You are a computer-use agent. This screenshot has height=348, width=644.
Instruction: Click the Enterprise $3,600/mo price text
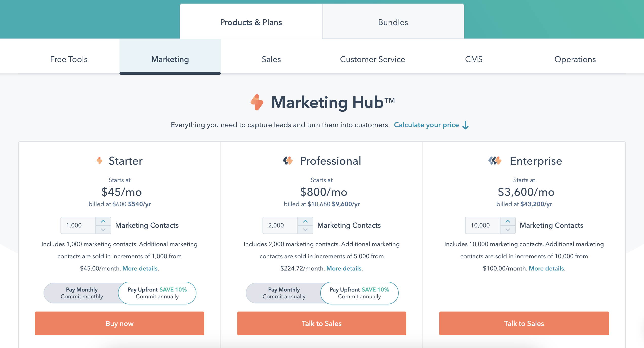pos(526,192)
